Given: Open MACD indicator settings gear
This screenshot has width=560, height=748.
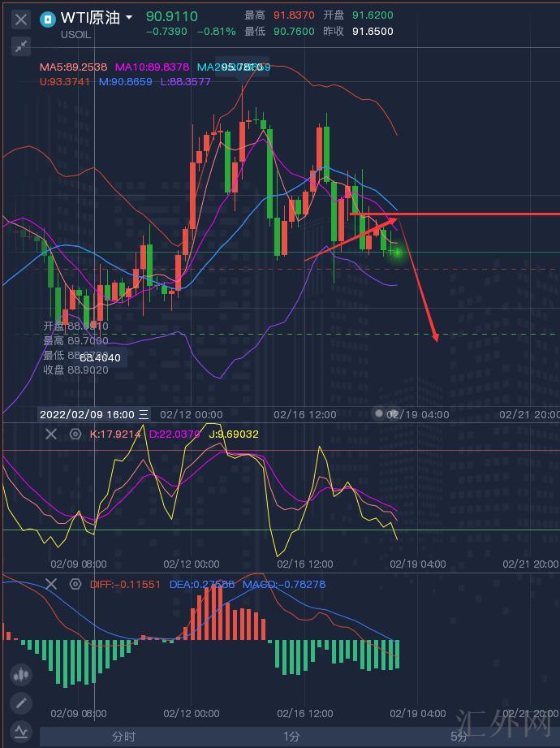Looking at the screenshot, I should click(x=75, y=584).
